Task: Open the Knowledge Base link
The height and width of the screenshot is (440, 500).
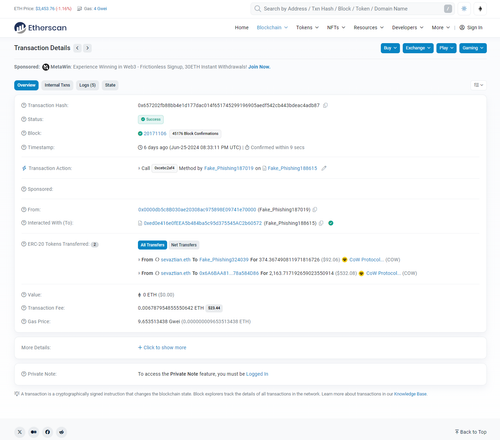Action: (410, 394)
